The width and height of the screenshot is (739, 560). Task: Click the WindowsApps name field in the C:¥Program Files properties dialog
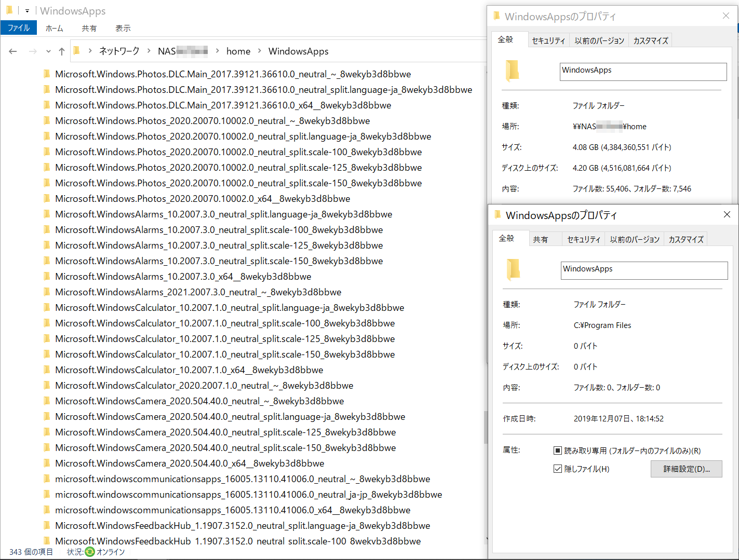coord(644,270)
